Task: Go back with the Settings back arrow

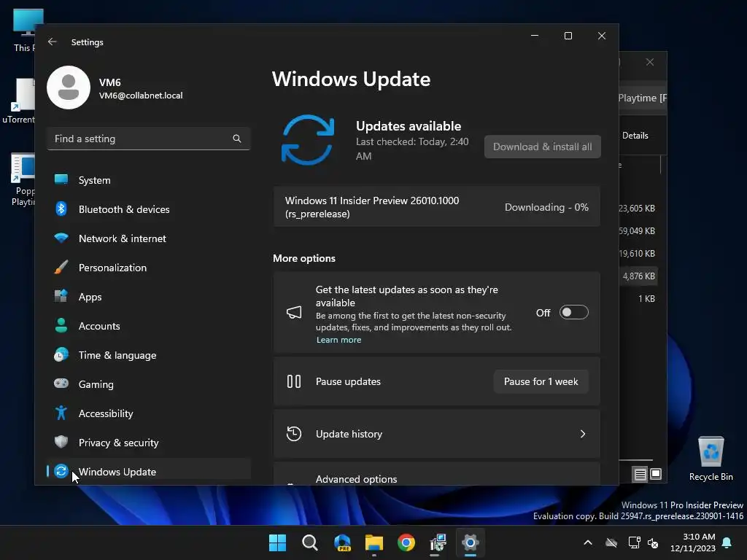Action: click(x=53, y=42)
